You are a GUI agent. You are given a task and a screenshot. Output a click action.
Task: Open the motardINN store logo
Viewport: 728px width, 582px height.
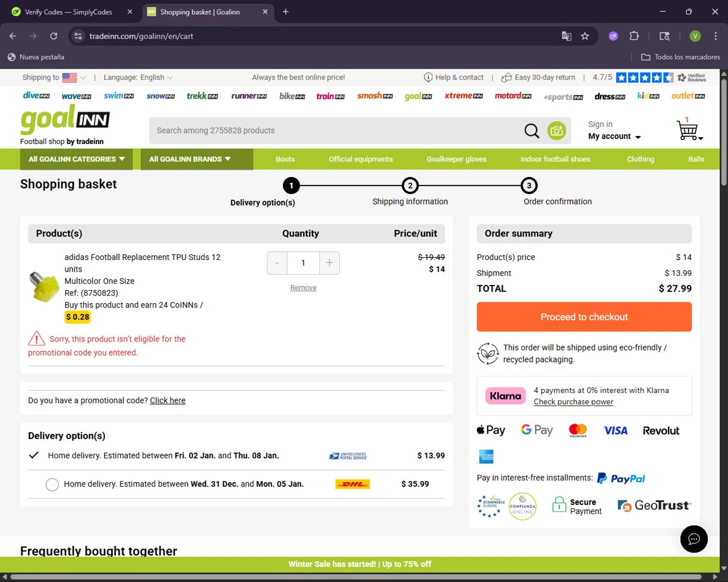pyautogui.click(x=513, y=96)
